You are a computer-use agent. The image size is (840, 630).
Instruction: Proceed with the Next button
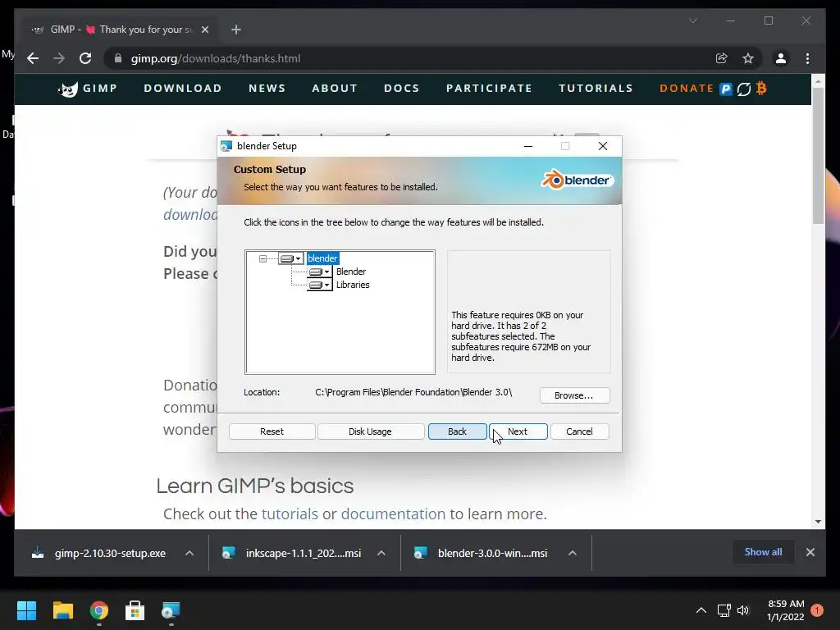click(518, 431)
